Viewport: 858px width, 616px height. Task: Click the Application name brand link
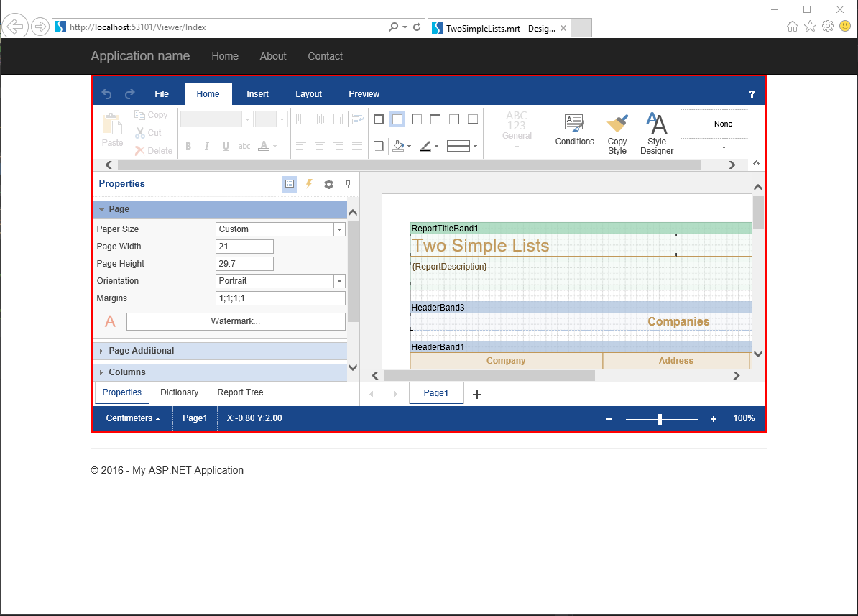140,56
